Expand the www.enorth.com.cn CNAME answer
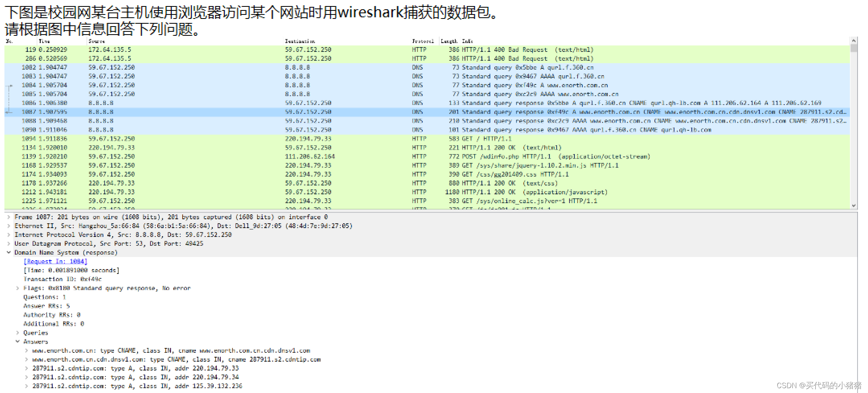Image resolution: width=868 pixels, height=393 pixels. click(27, 350)
